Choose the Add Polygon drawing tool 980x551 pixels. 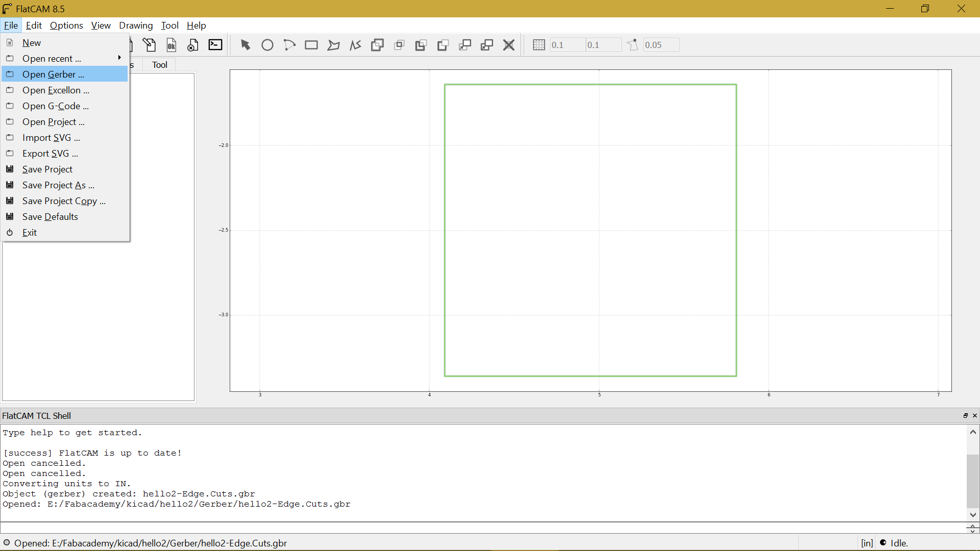tap(333, 45)
